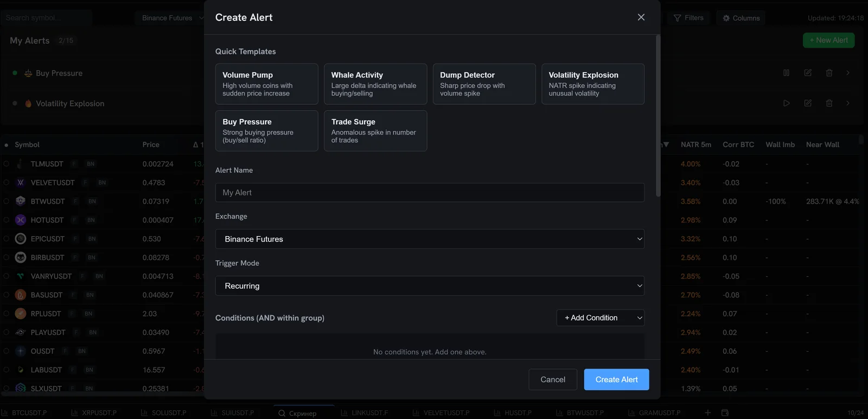
Task: Open the Exchange dropdown in the dialog
Action: click(x=430, y=239)
